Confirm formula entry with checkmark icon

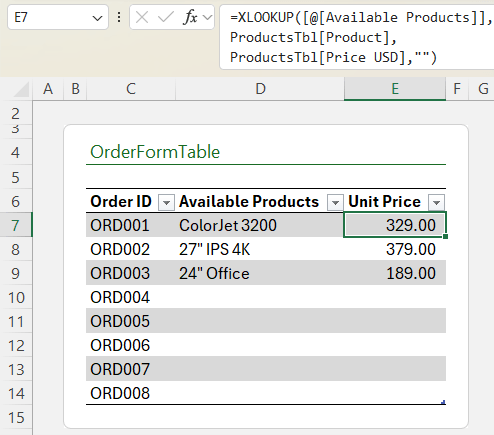coord(165,17)
